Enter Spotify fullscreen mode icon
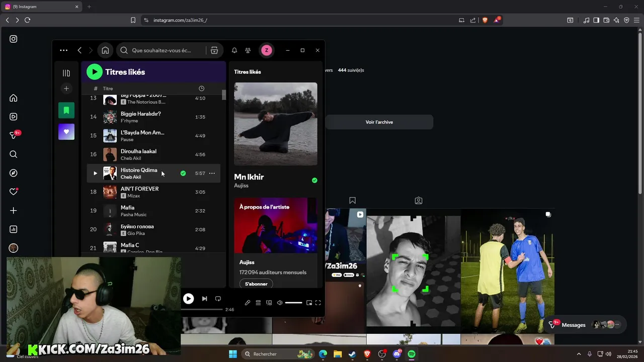 318,303
